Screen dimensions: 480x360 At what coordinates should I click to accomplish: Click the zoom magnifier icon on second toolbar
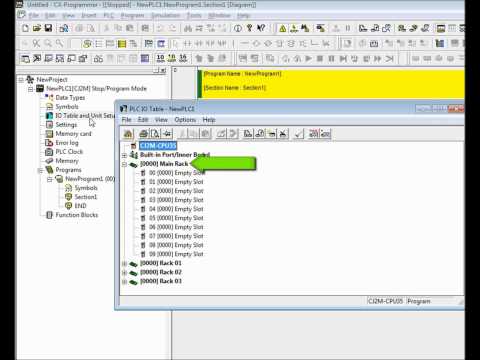48,43
